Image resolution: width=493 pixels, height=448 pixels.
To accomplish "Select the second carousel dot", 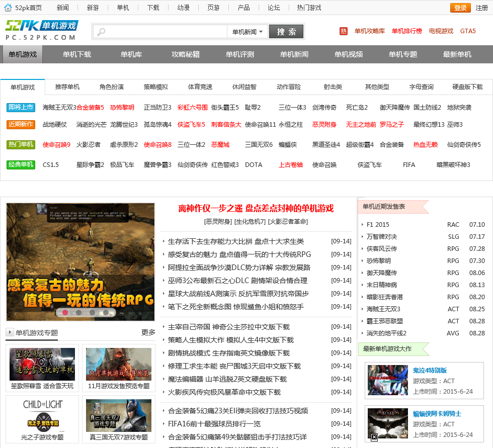I will pyautogui.click(x=78, y=313).
